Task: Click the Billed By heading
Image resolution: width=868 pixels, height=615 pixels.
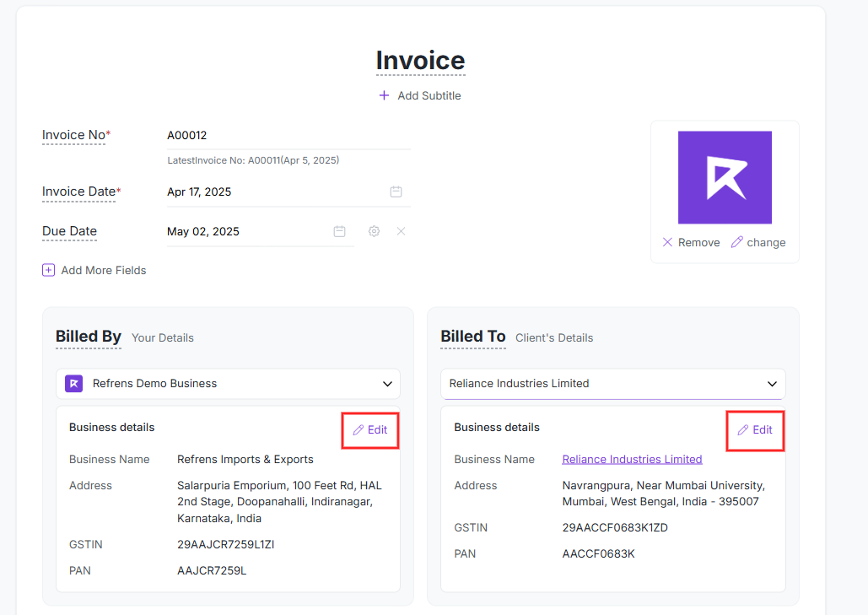Action: click(89, 337)
